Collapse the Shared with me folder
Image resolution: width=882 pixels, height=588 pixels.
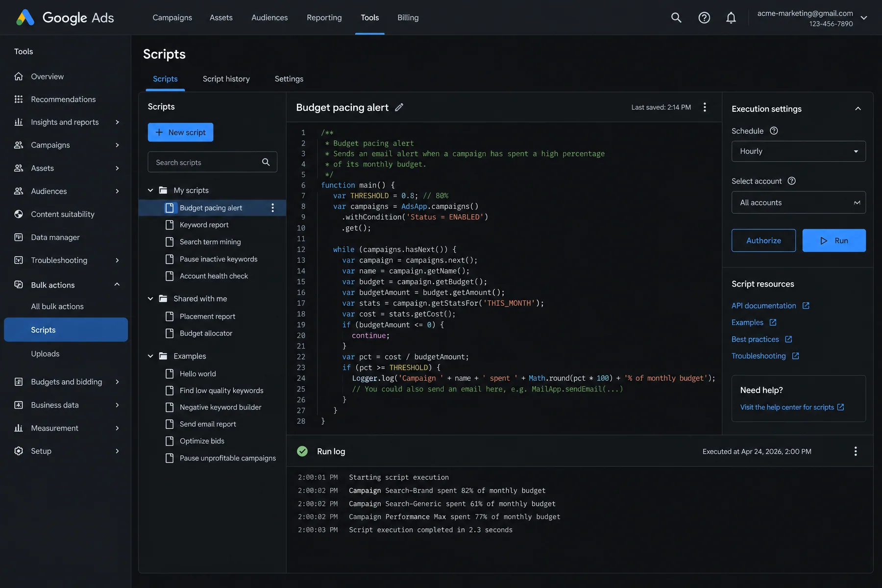pyautogui.click(x=150, y=298)
